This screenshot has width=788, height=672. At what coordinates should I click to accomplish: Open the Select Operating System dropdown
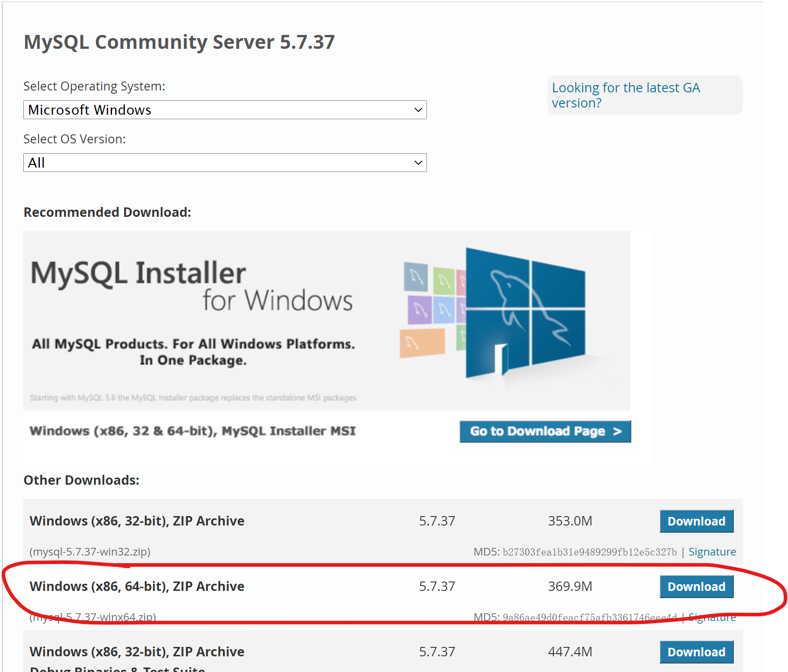coord(225,110)
